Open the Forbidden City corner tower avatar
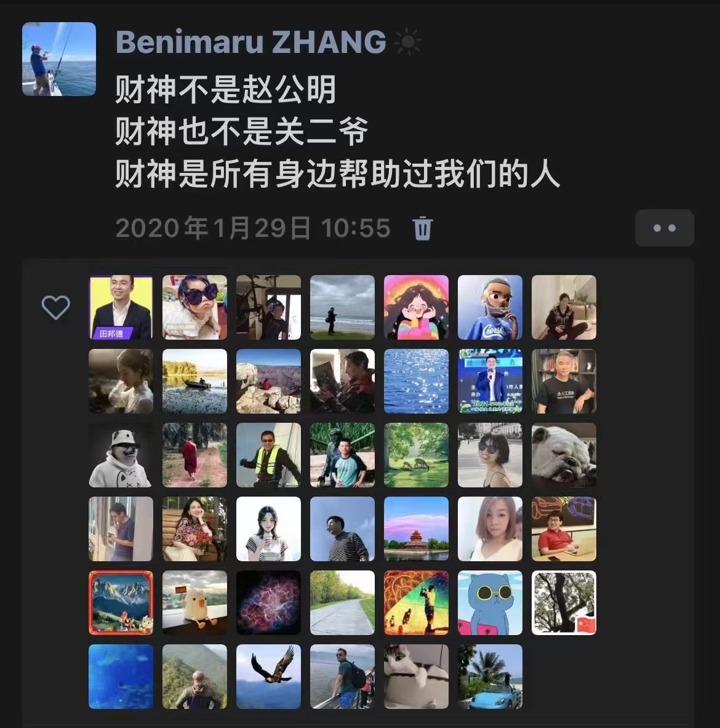 click(x=416, y=529)
